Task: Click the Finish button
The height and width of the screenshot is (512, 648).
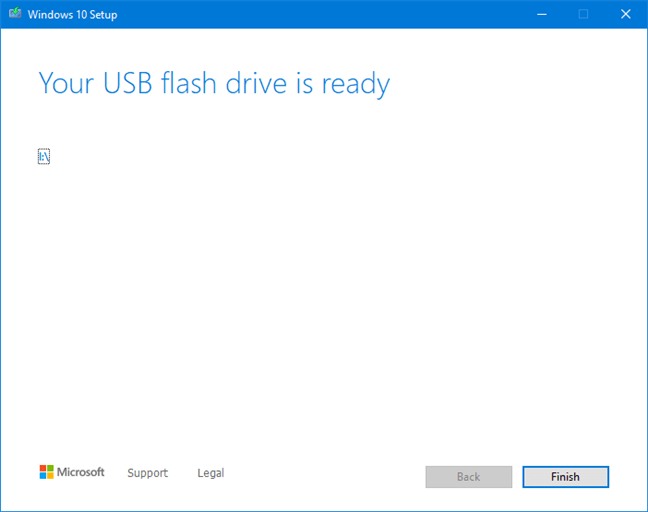Action: [x=565, y=477]
